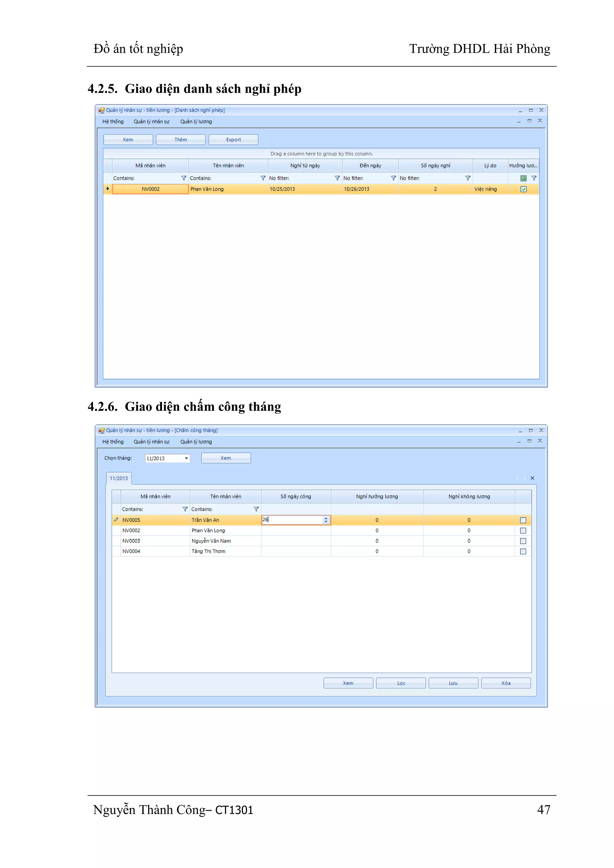Click the Export button
This screenshot has height=868, width=614.
pyautogui.click(x=233, y=139)
